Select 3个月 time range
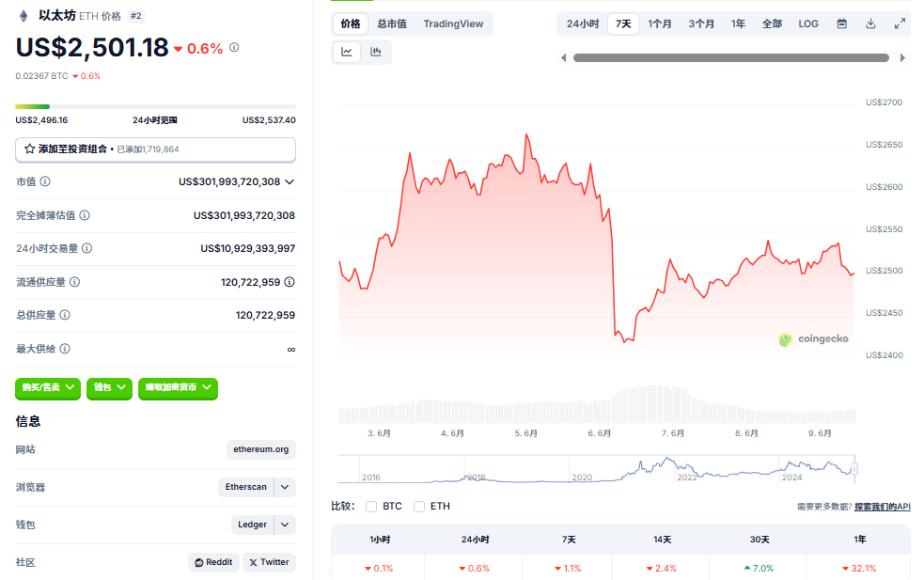 701,24
